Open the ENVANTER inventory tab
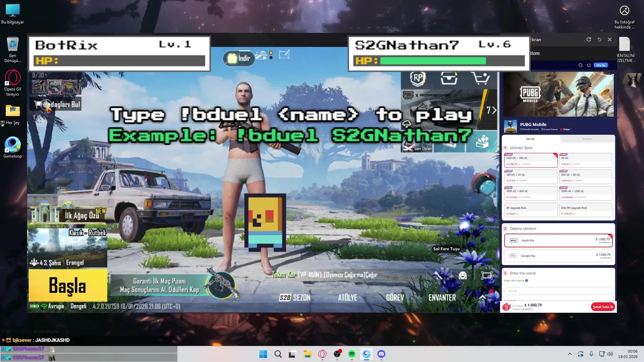 coord(442,298)
